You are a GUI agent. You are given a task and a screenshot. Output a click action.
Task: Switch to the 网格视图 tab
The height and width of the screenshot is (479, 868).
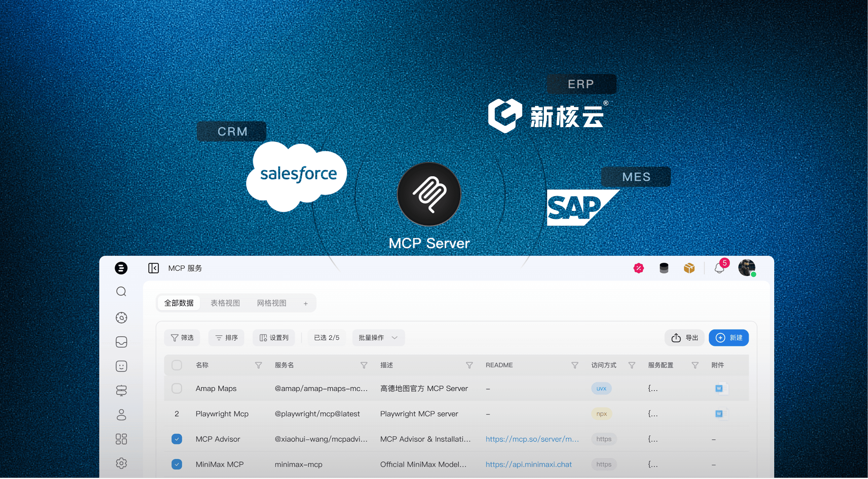272,303
